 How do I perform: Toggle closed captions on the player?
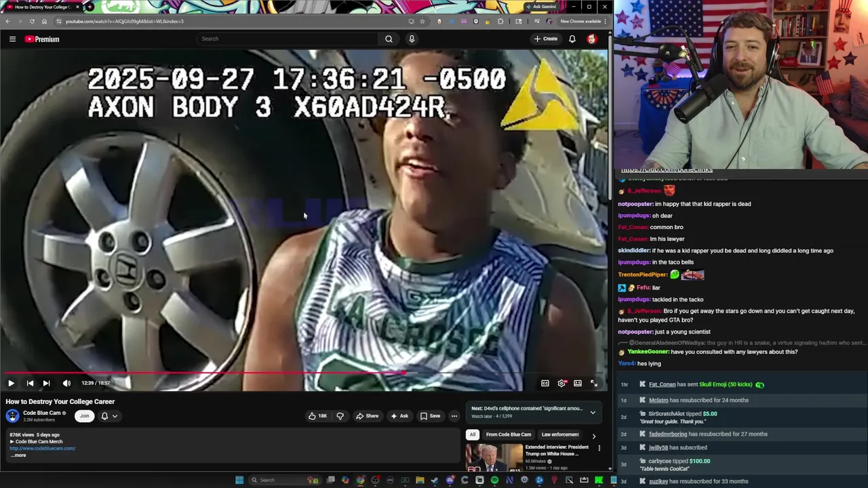545,383
